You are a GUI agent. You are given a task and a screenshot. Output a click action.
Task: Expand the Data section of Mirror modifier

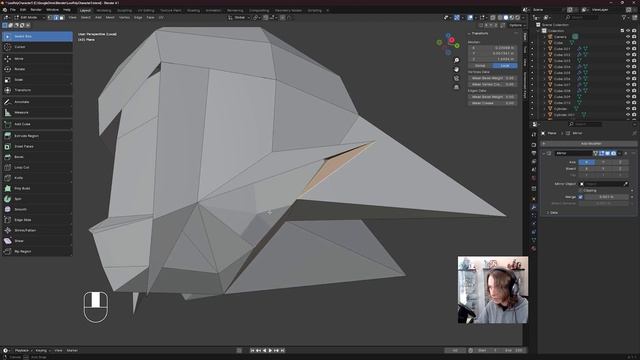548,213
